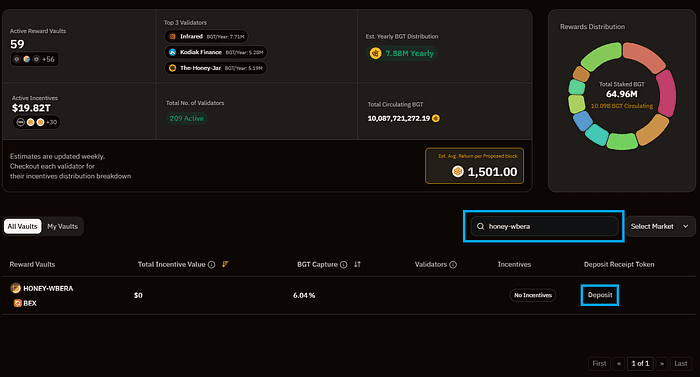Image resolution: width=700 pixels, height=377 pixels.
Task: Open the Select Market dropdown
Action: coord(660,226)
